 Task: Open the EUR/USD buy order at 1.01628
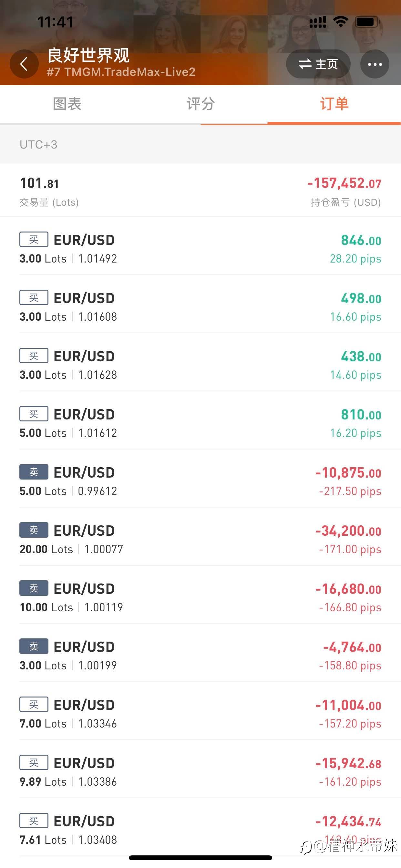coord(200,365)
